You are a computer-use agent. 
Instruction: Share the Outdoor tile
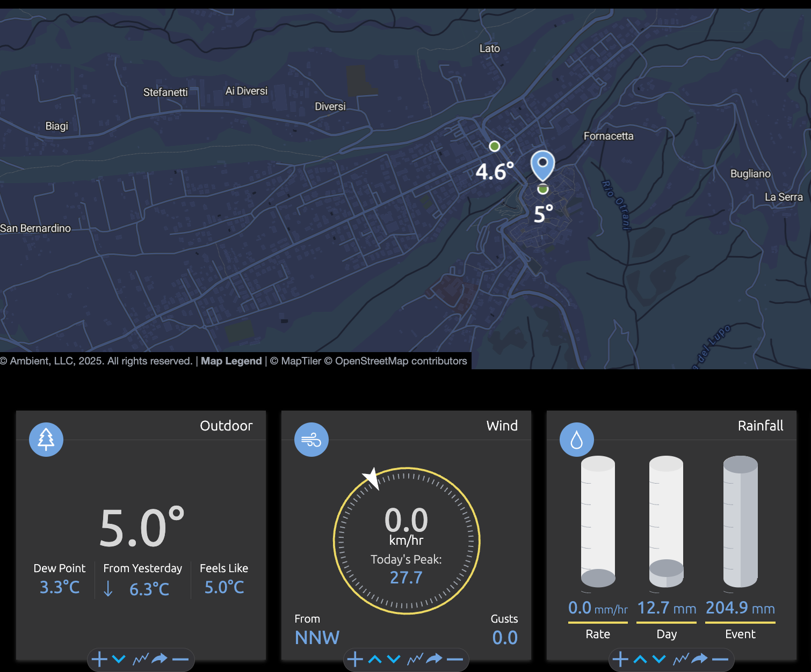(x=160, y=659)
